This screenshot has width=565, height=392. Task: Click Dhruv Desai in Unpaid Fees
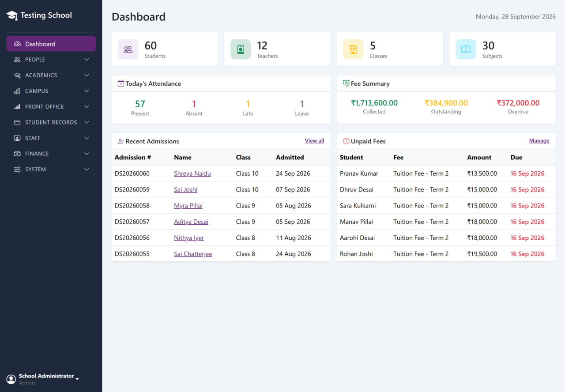point(357,189)
